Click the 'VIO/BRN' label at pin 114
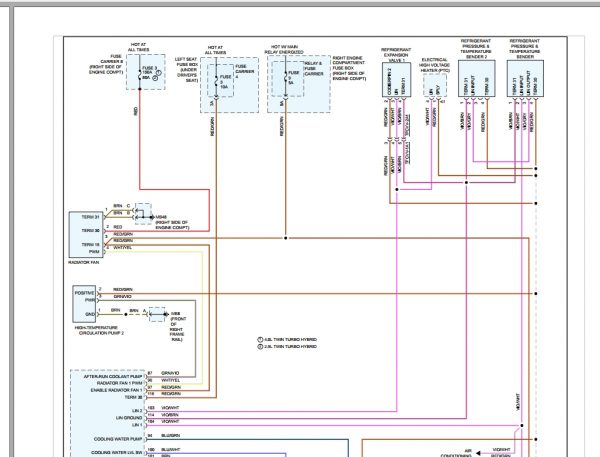The height and width of the screenshot is (457, 600). (170, 415)
